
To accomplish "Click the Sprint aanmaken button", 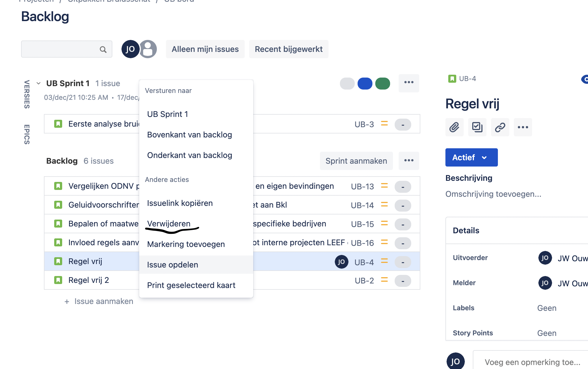I will [356, 161].
